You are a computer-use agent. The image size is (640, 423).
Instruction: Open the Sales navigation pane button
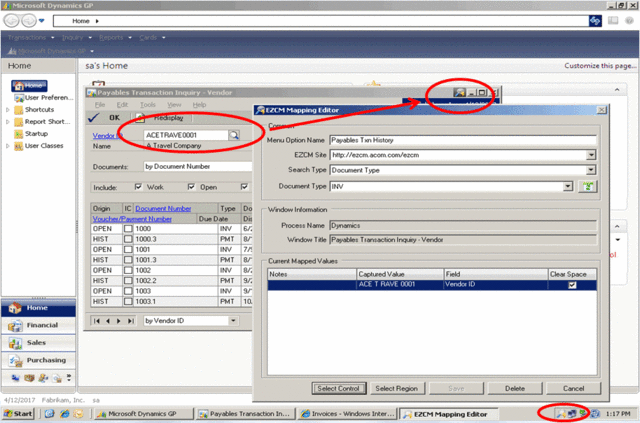pyautogui.click(x=38, y=343)
